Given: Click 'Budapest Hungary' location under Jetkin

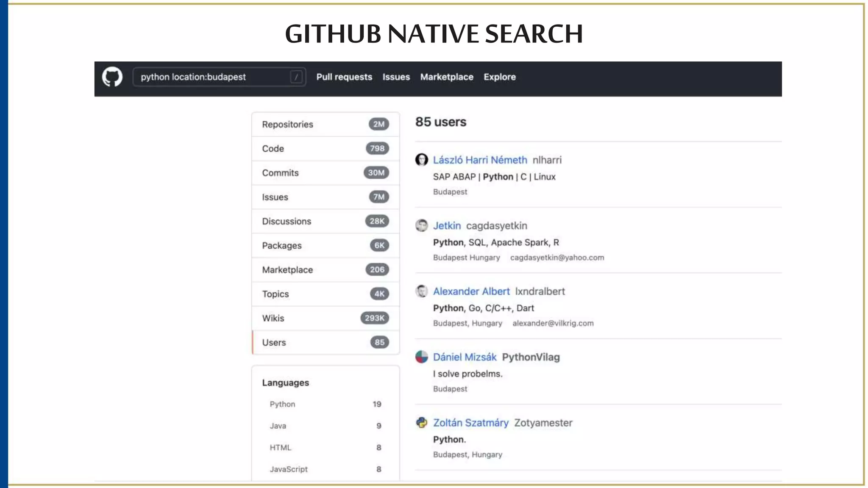Looking at the screenshot, I should point(466,258).
